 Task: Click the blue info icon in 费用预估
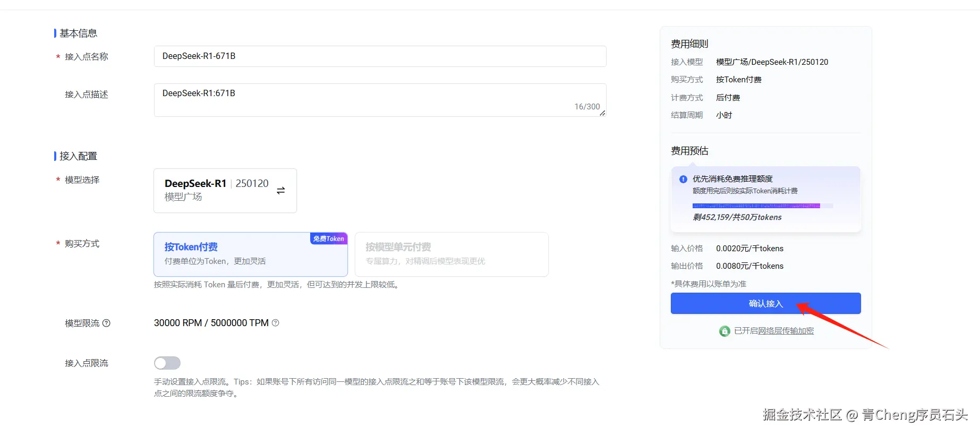[683, 179]
